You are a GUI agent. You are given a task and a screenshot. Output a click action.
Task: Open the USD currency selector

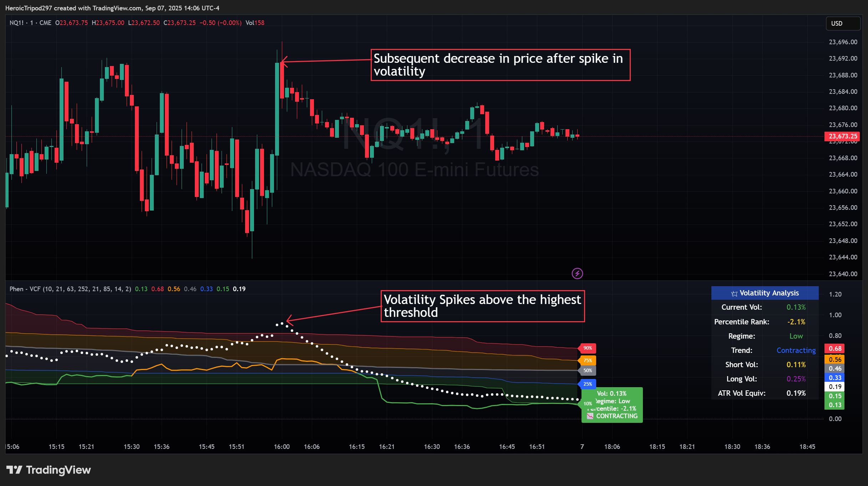843,24
